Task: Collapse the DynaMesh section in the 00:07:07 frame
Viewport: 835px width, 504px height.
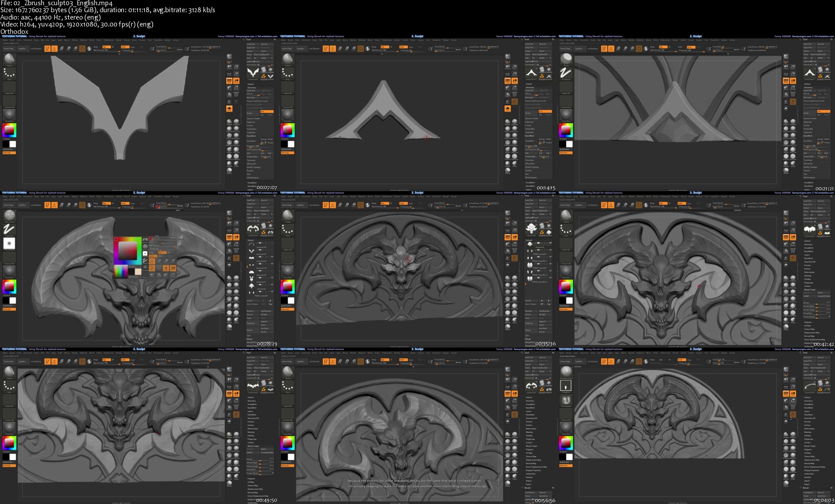Action: (251, 136)
